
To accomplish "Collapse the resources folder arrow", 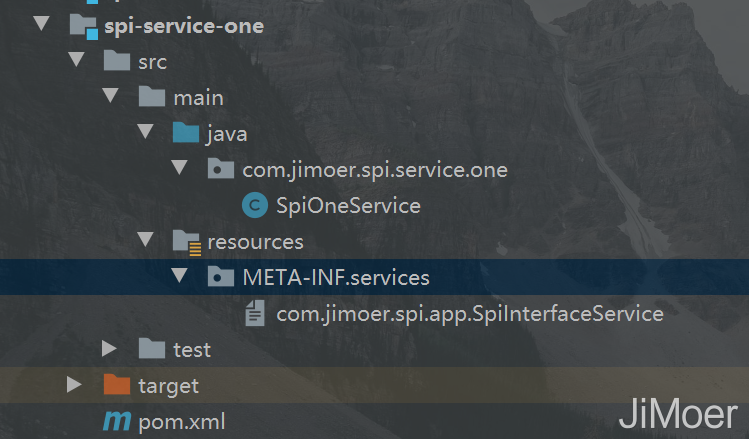I will [x=146, y=241].
